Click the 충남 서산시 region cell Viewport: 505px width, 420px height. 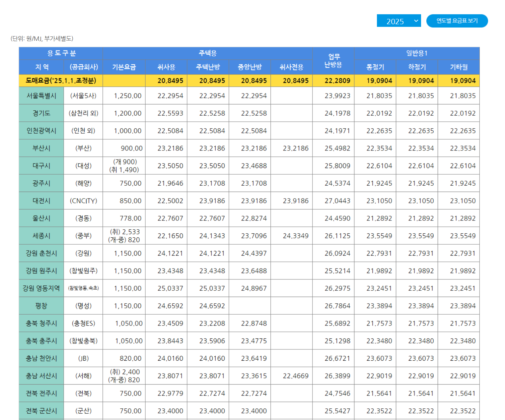(41, 376)
